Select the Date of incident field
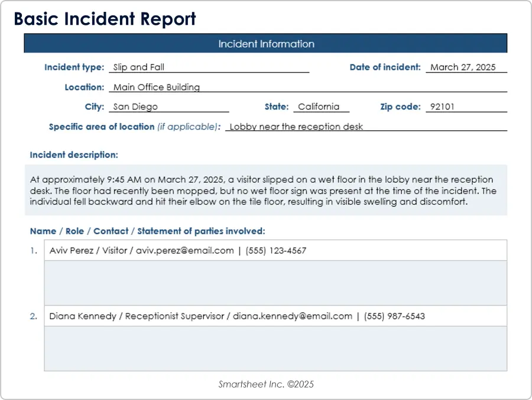 (466, 67)
